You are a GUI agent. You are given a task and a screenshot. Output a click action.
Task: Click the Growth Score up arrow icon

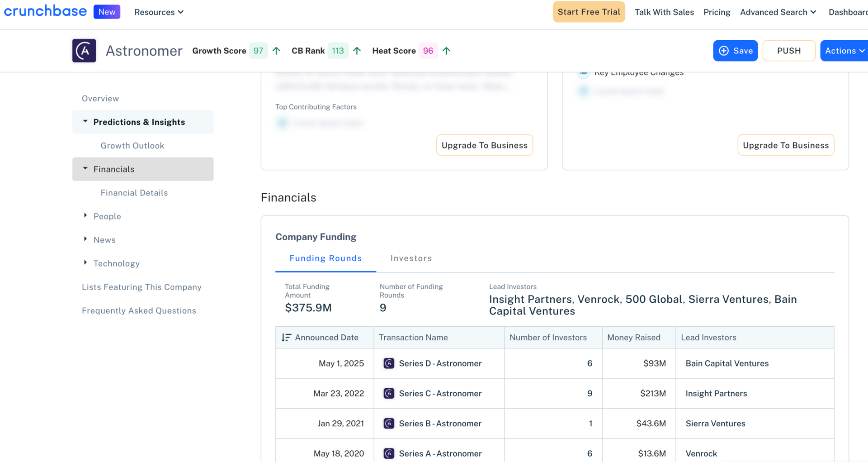click(276, 51)
